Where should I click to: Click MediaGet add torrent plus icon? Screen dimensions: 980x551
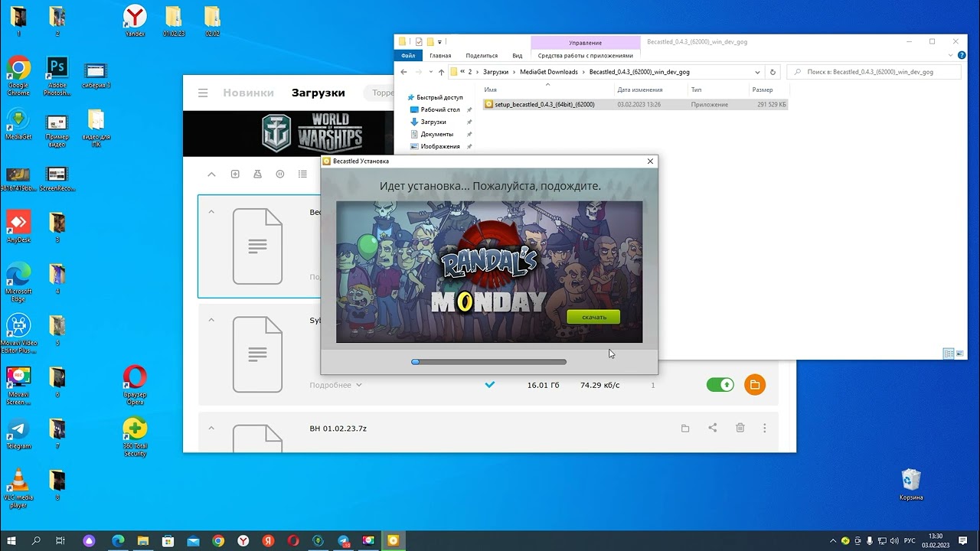tap(235, 174)
